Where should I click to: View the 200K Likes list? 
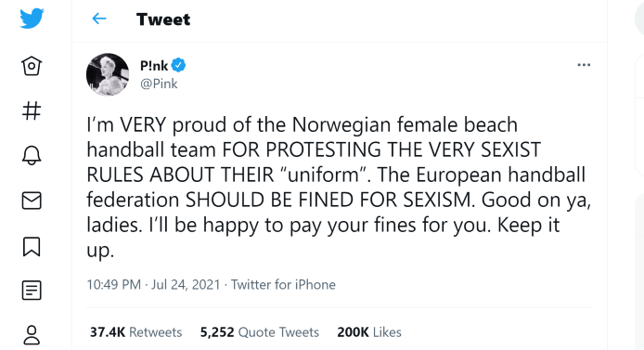369,332
